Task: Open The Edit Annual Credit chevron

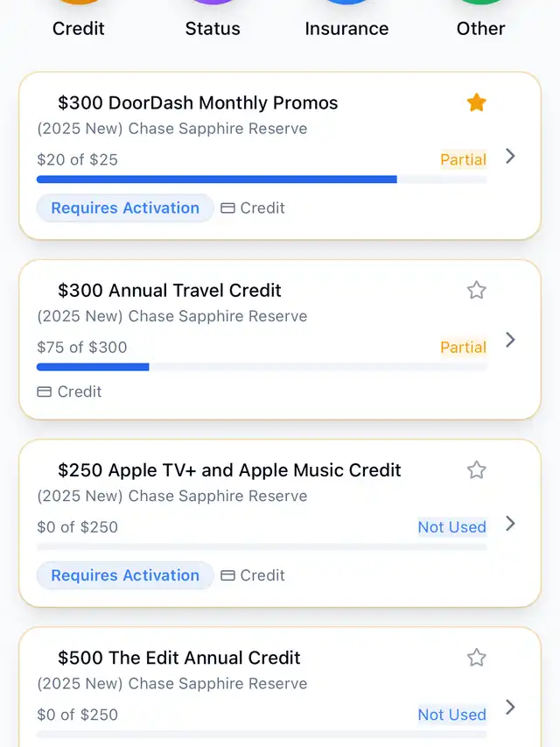Action: pyautogui.click(x=511, y=707)
